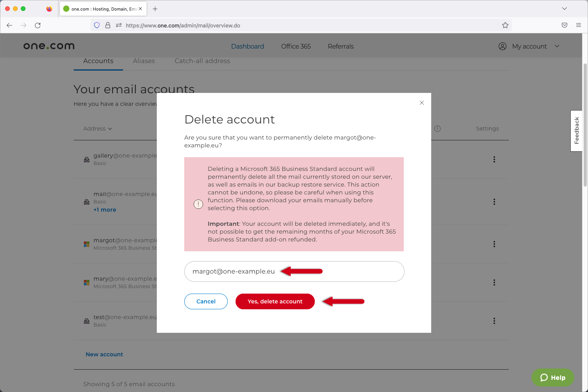588x392 pixels.
Task: Open the green Help chat button
Action: pyautogui.click(x=553, y=377)
